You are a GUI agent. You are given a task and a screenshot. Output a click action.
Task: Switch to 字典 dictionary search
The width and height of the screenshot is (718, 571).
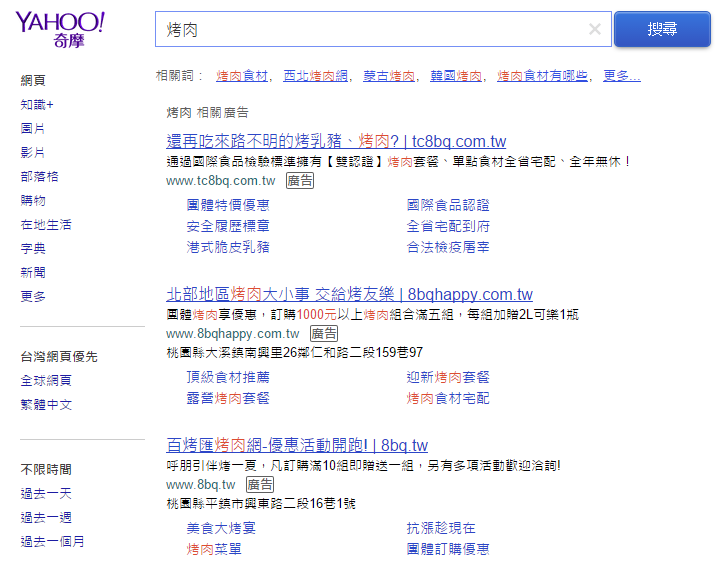tap(33, 248)
